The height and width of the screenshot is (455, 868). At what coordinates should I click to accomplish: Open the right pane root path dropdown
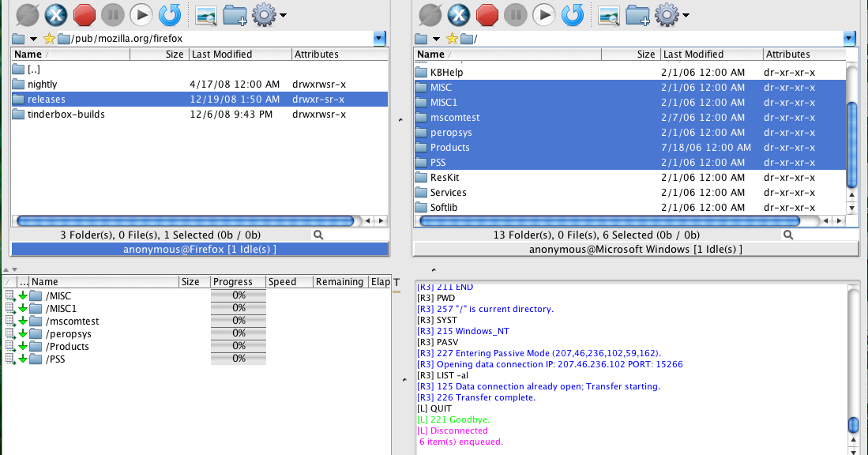click(849, 38)
